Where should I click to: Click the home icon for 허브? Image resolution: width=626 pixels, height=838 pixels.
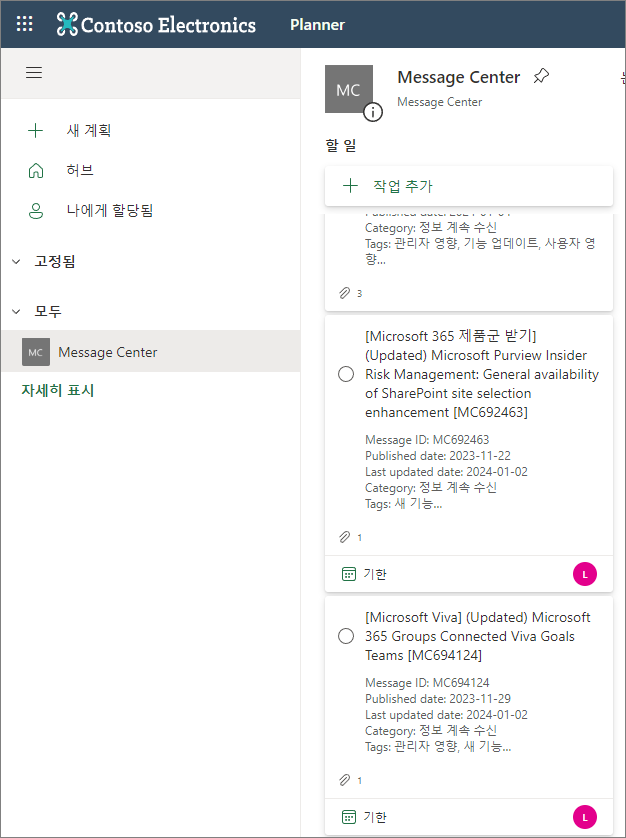pyautogui.click(x=36, y=170)
